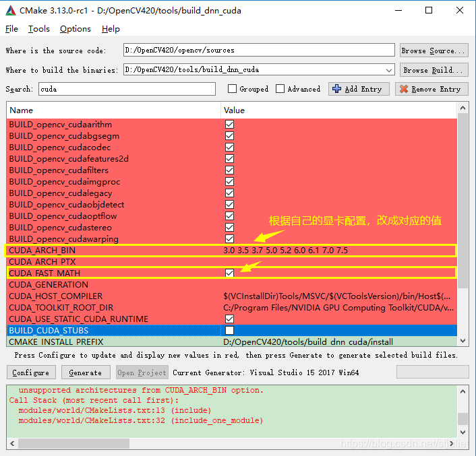Click output log horizontal scroll left arrow
Viewport: 476px width, 456px height.
(x=12, y=444)
